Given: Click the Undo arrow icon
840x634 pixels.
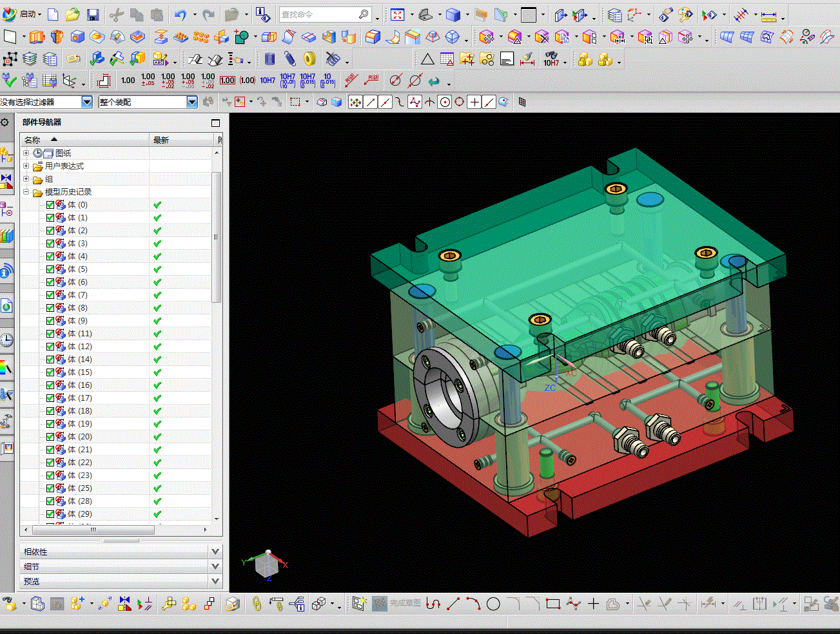Looking at the screenshot, I should pyautogui.click(x=180, y=14).
